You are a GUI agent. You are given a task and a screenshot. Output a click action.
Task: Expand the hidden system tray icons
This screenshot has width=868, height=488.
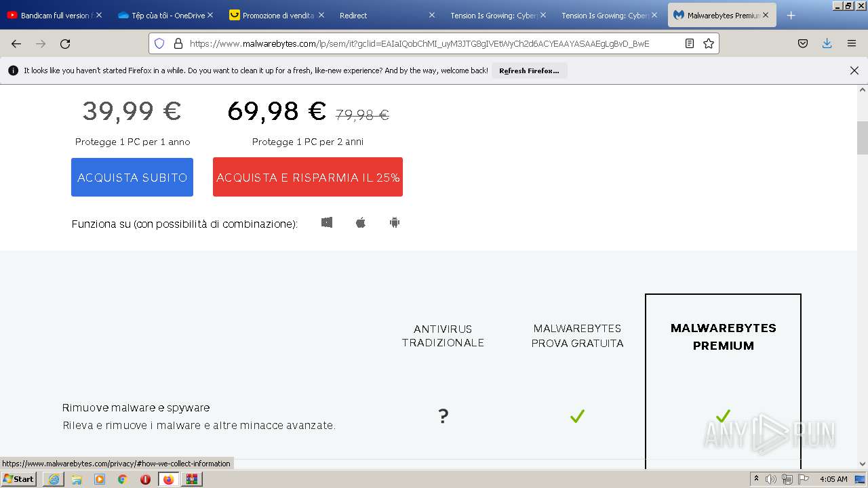point(756,479)
